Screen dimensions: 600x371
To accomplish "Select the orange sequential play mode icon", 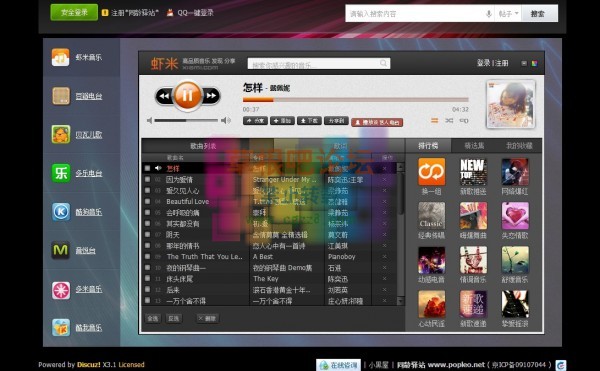I will tap(434, 120).
